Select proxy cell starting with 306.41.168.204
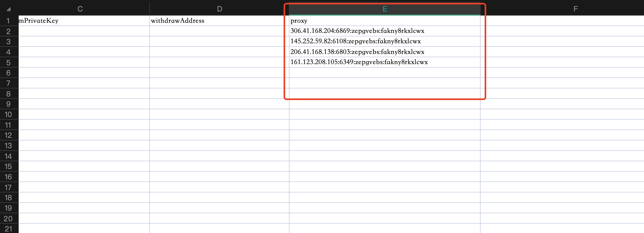644x233 pixels. pyautogui.click(x=357, y=31)
